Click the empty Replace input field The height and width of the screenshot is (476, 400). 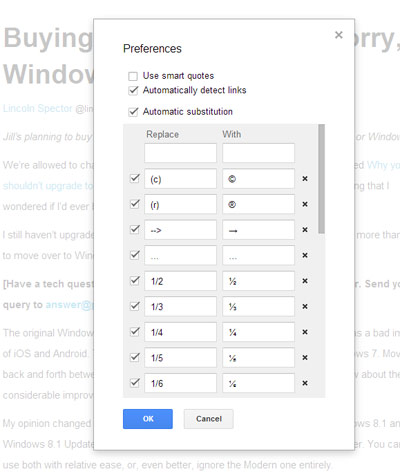(180, 153)
